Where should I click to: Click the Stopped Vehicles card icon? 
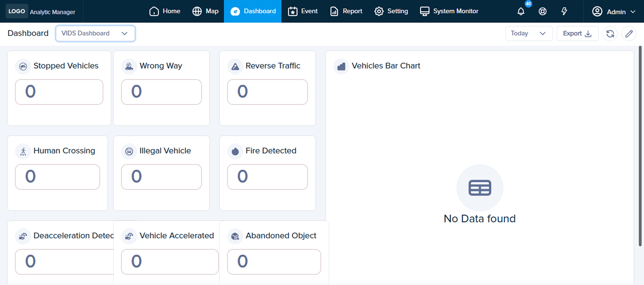pos(23,66)
